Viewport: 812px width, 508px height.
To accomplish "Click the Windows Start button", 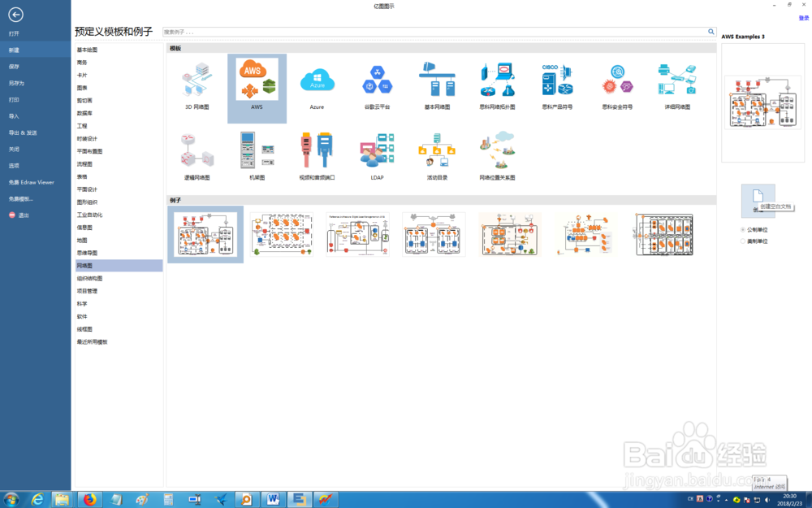I will coord(11,500).
